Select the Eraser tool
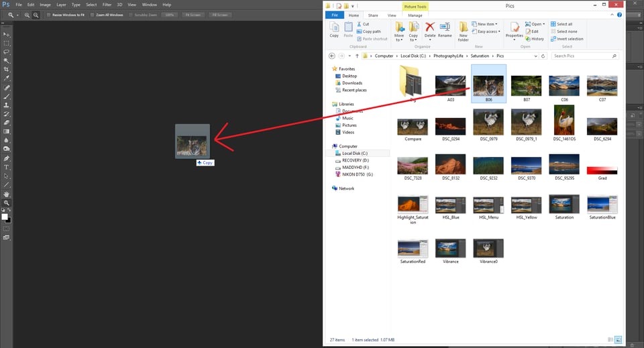 [x=6, y=122]
